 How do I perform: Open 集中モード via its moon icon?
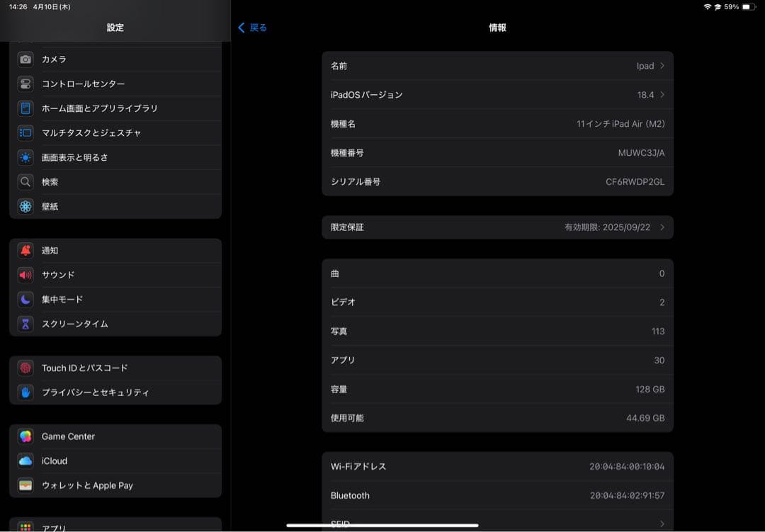25,299
